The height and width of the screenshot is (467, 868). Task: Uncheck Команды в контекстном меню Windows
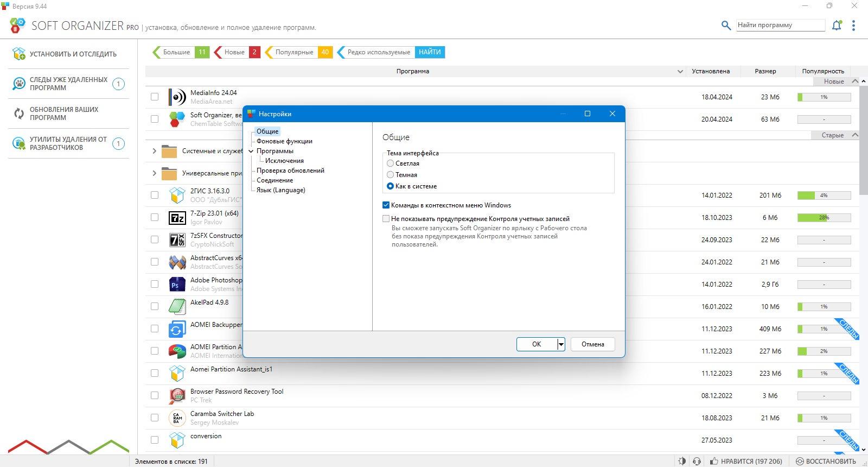click(x=386, y=205)
